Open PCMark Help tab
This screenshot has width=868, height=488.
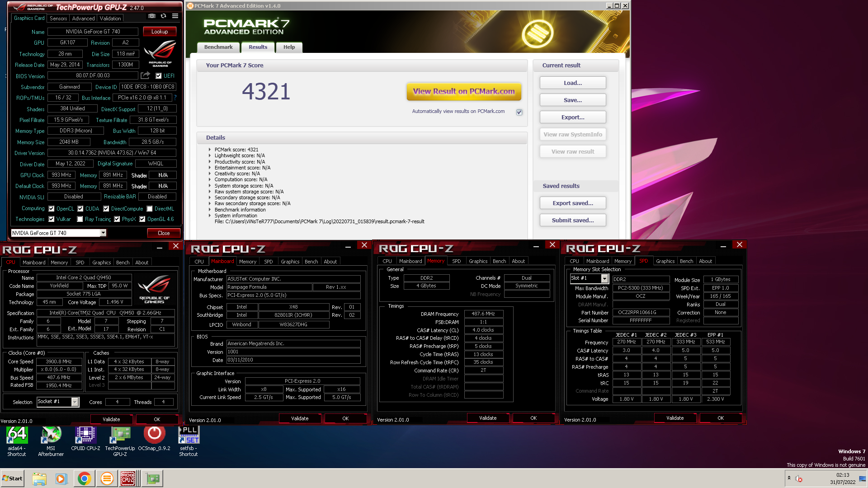(x=289, y=47)
